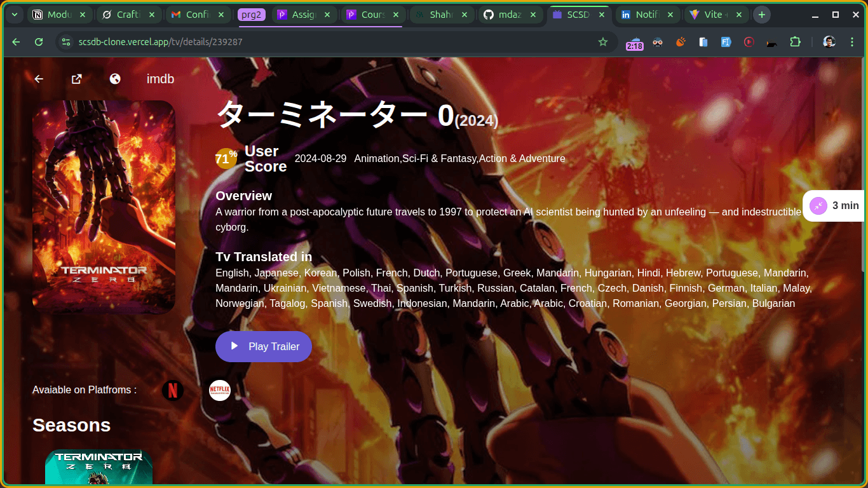Click the 71% user score badge
The width and height of the screenshot is (868, 488).
click(226, 159)
